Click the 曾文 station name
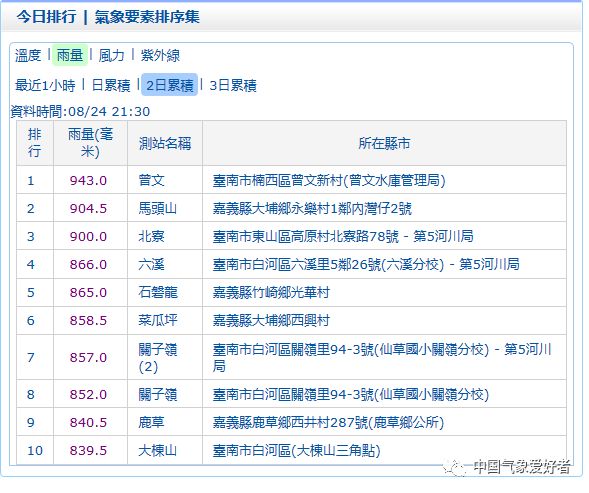 (x=151, y=180)
